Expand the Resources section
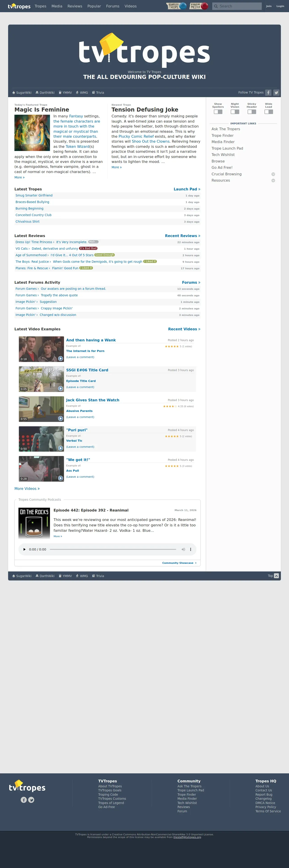Viewport: 289px width, 868px height. 273,181
